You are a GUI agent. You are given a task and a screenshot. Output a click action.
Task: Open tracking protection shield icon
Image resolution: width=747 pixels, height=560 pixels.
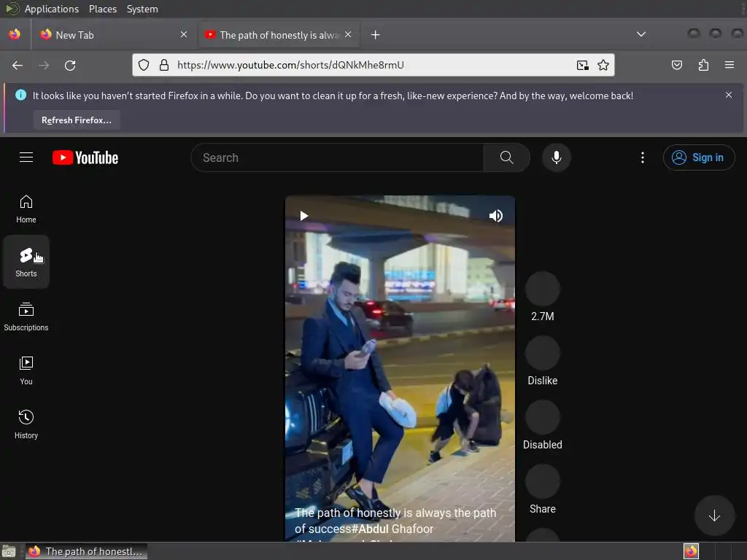[144, 65]
